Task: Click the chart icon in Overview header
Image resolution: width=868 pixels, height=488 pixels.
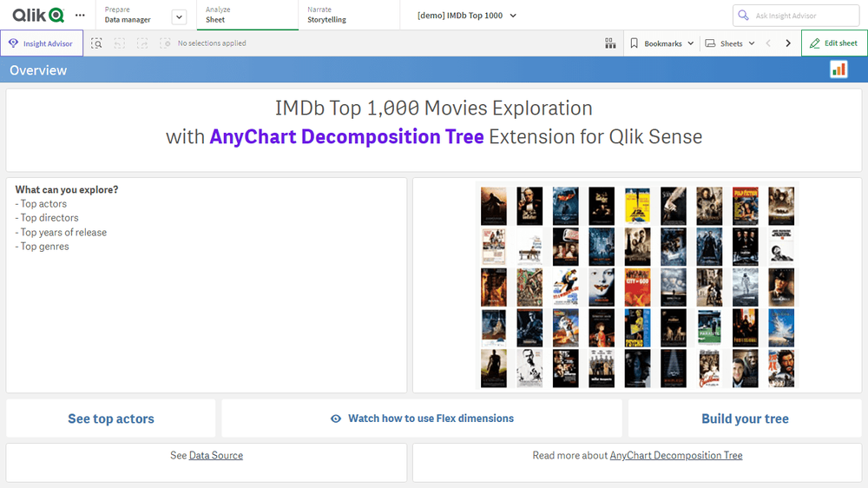Action: [838, 69]
